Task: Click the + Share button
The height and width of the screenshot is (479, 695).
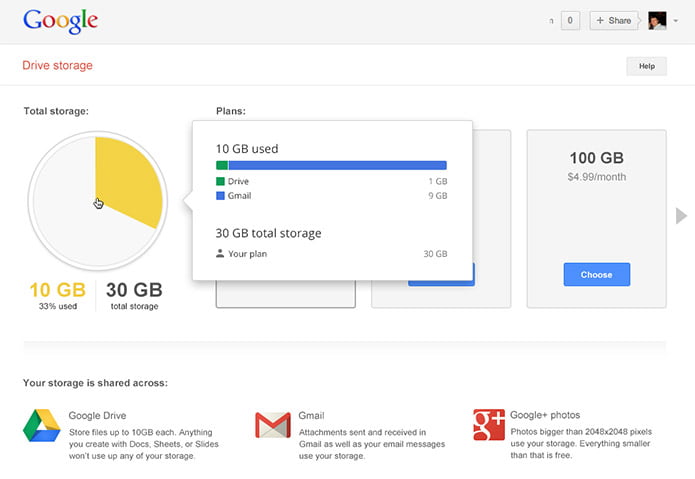Action: click(x=614, y=20)
